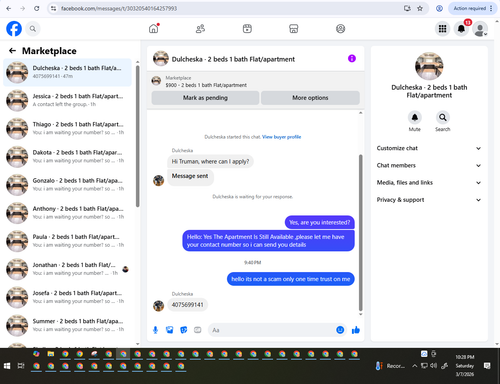Image resolution: width=500 pixels, height=384 pixels.
Task: Click Mark as pending button
Action: [x=205, y=98]
